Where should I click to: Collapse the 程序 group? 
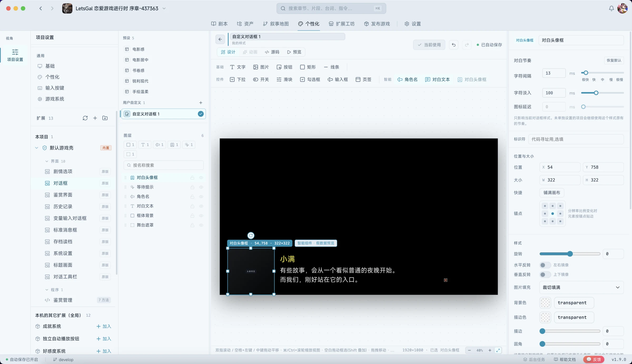47,290
